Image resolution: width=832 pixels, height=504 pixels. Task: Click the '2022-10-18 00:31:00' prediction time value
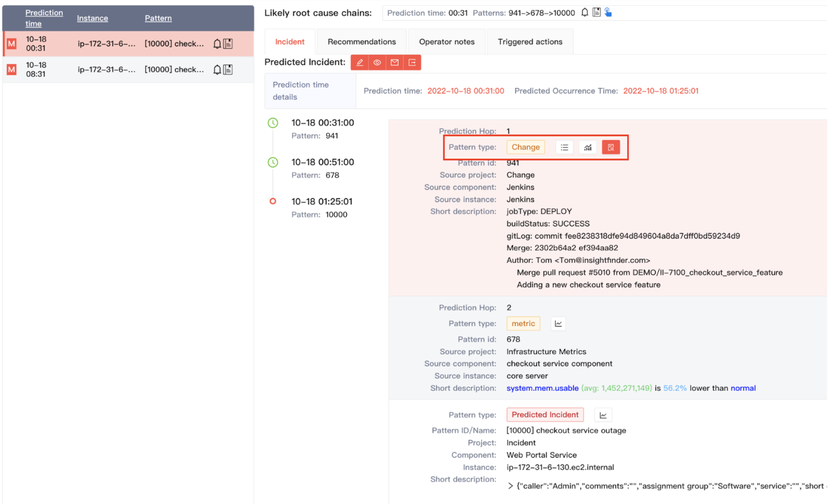point(465,91)
